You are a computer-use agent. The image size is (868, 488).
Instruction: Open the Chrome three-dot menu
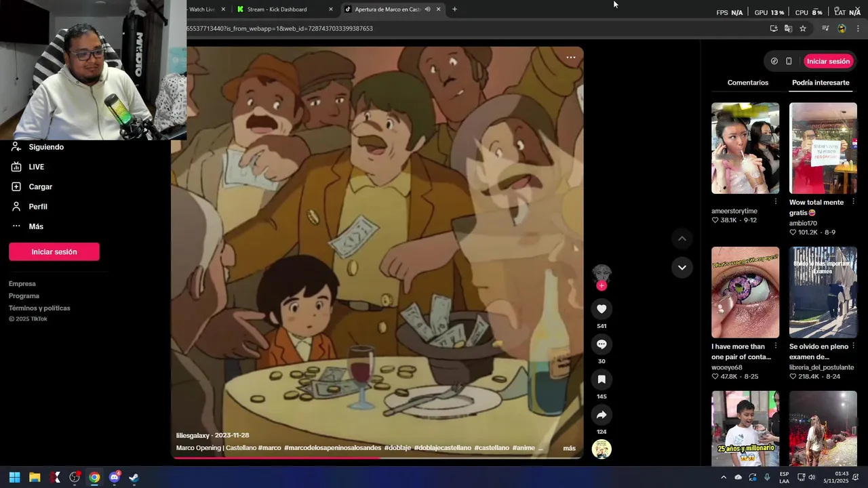click(858, 28)
